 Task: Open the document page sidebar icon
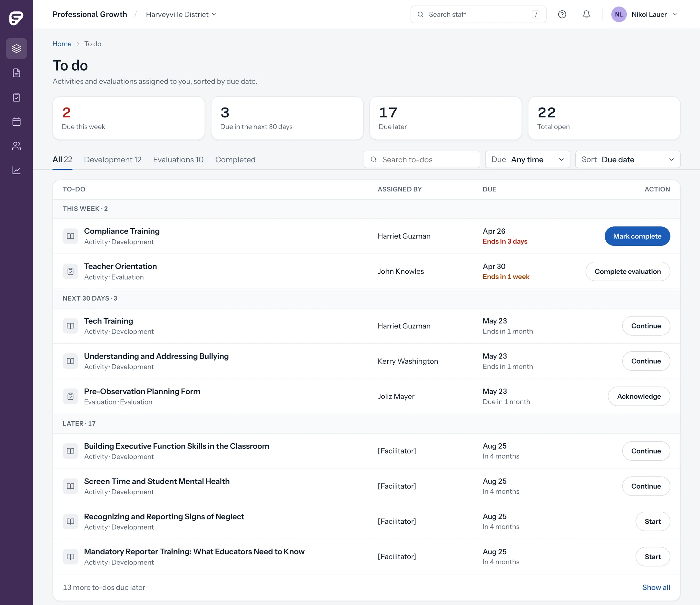pyautogui.click(x=17, y=73)
